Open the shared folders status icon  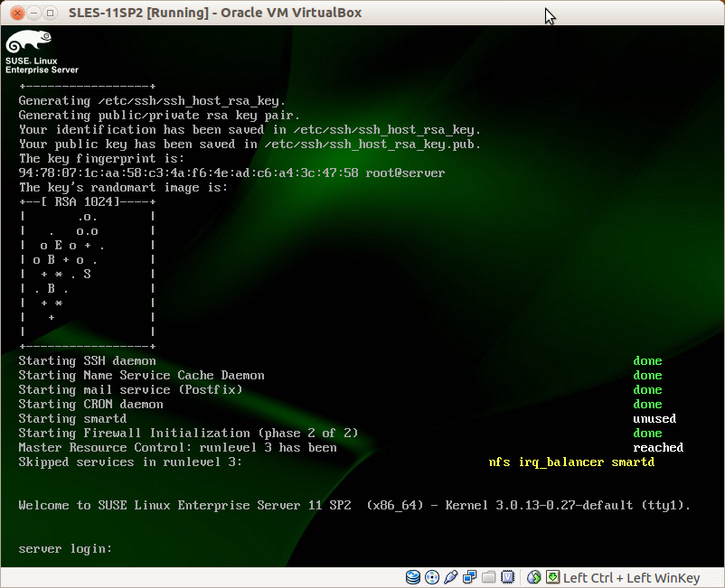tap(489, 577)
